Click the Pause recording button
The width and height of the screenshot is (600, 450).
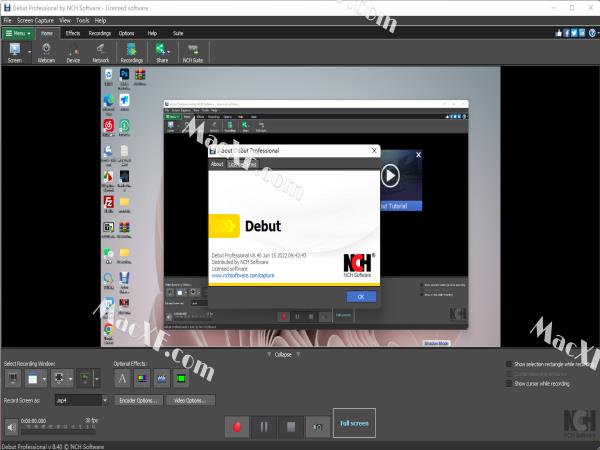(x=264, y=426)
